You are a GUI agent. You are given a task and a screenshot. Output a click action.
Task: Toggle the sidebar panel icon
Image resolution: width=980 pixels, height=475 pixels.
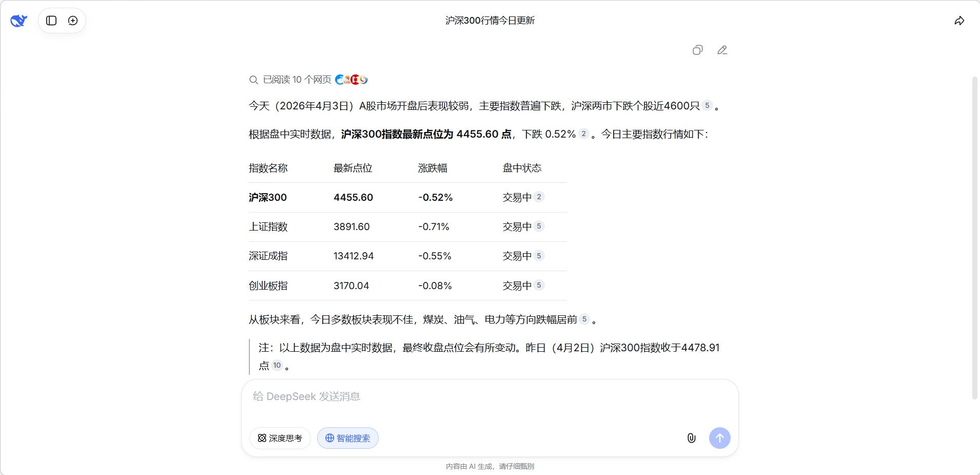coord(51,21)
